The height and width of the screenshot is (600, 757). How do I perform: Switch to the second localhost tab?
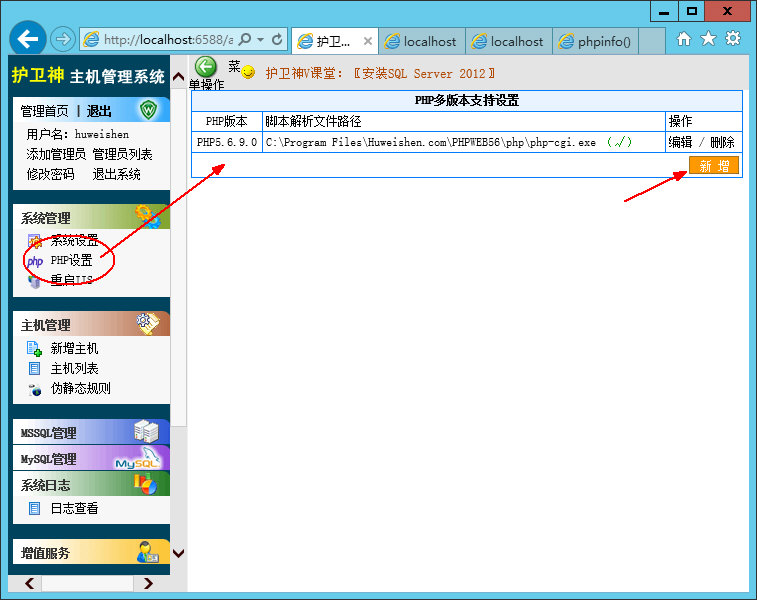coord(509,42)
